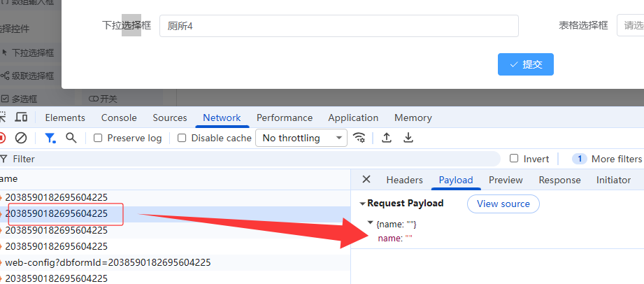Click the View source button
The height and width of the screenshot is (284, 644).
(x=503, y=204)
